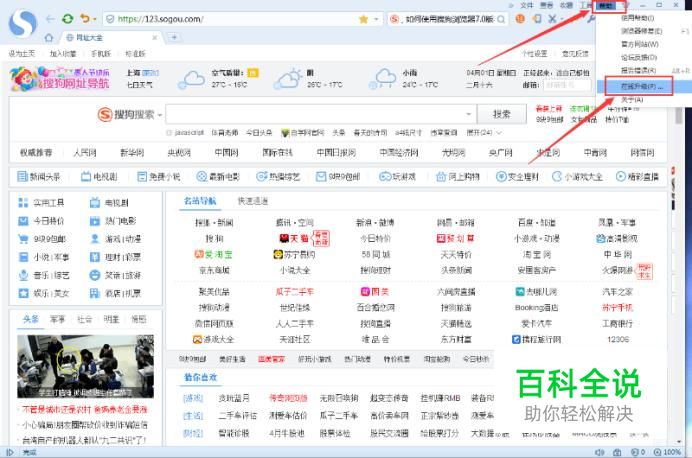Bookmark page with the yellow star
Viewport: 692px width, 458px height.
pyautogui.click(x=364, y=19)
